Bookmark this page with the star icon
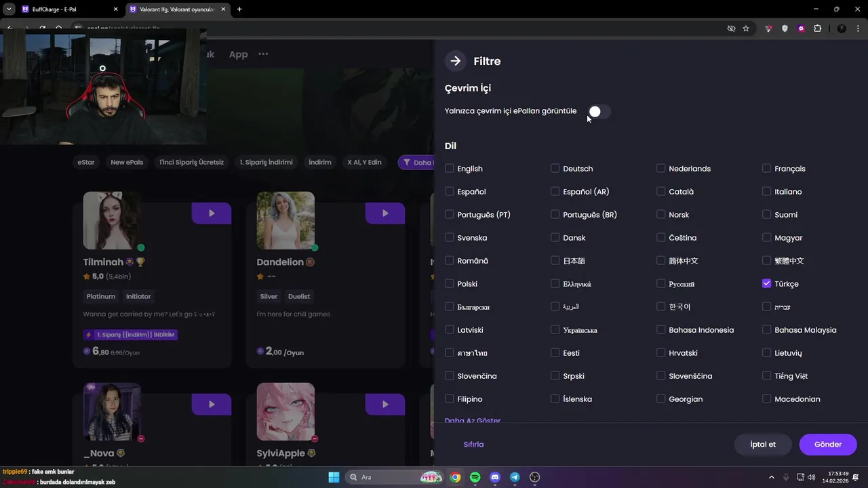 pyautogui.click(x=746, y=28)
